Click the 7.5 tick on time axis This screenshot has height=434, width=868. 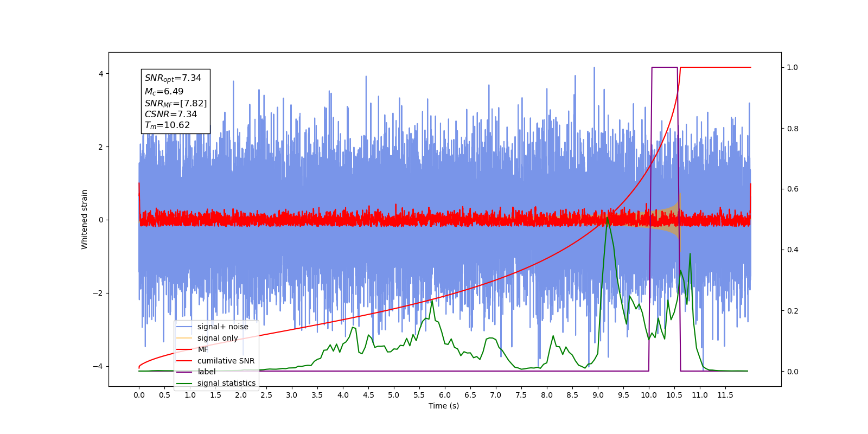pos(521,395)
